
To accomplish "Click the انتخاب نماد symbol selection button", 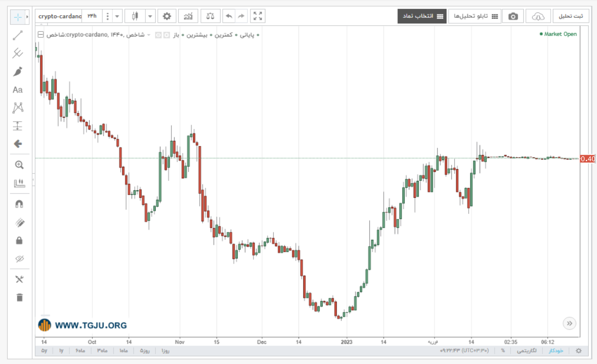I will (x=422, y=16).
